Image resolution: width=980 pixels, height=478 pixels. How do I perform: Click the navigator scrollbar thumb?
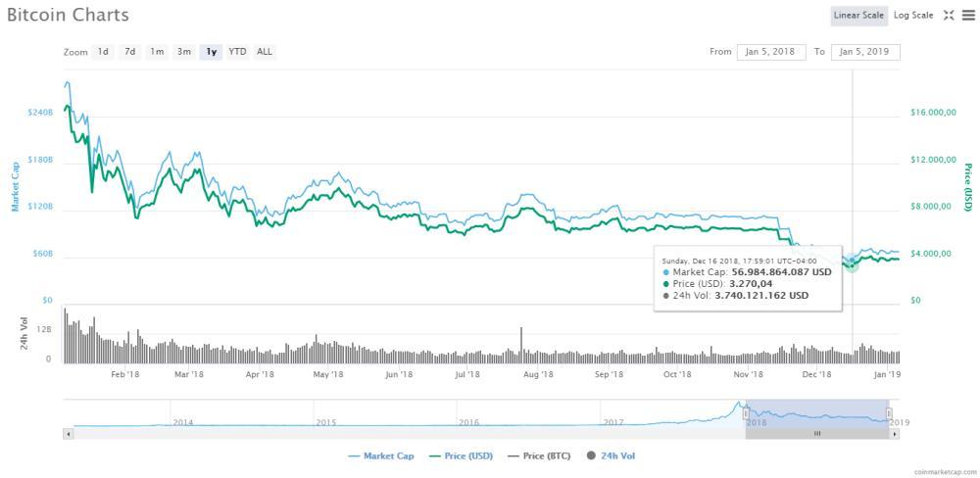817,433
